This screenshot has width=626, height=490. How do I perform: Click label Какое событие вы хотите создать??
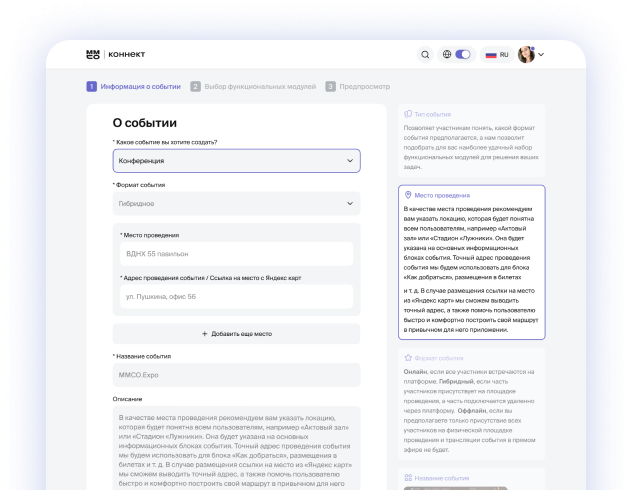[165, 142]
